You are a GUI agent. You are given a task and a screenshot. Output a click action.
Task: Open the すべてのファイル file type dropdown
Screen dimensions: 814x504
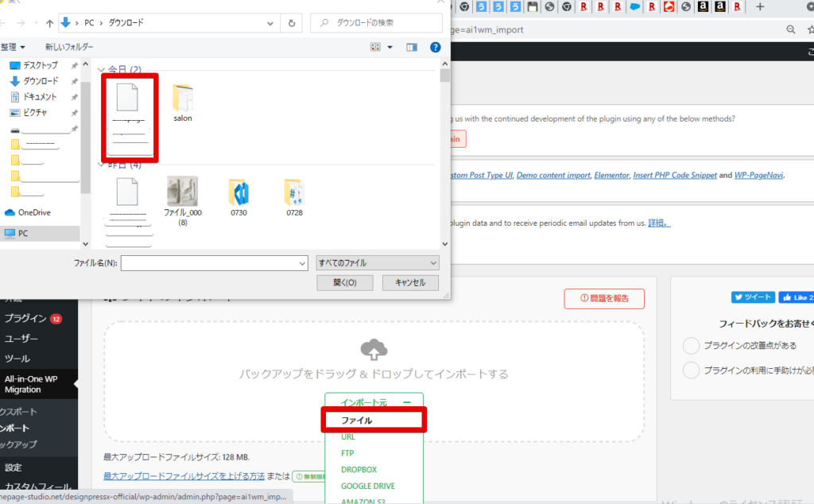tap(377, 262)
